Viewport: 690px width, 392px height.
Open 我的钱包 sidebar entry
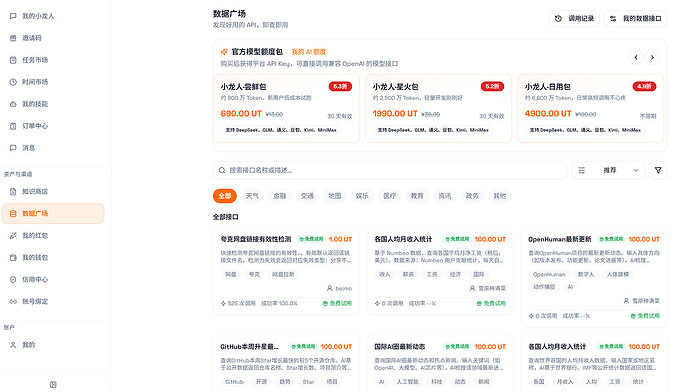(53, 257)
